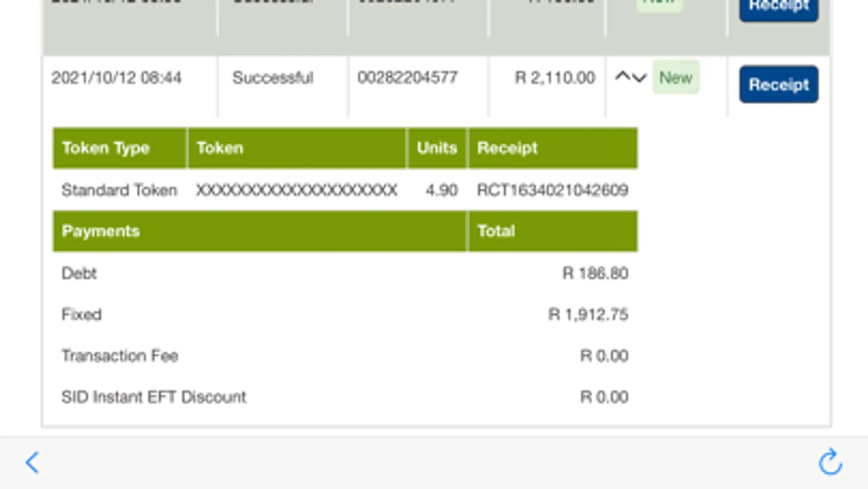The width and height of the screenshot is (868, 489).
Task: Select the Fixed amount R 1,912.75
Action: 588,314
